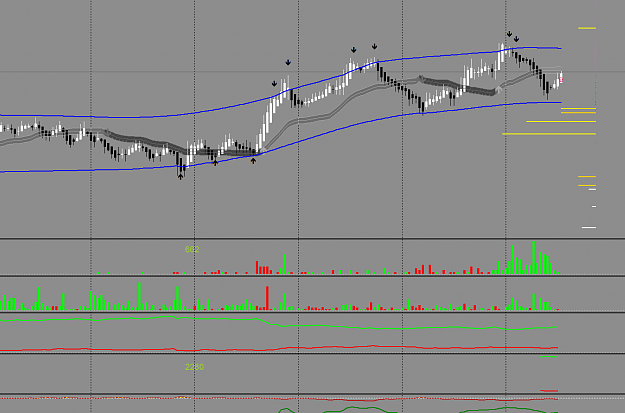Click the green line in the third indicator panel

[279, 324]
